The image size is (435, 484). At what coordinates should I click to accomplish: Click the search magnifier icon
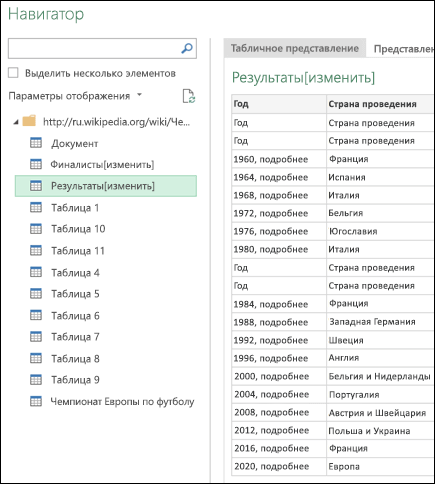point(187,49)
